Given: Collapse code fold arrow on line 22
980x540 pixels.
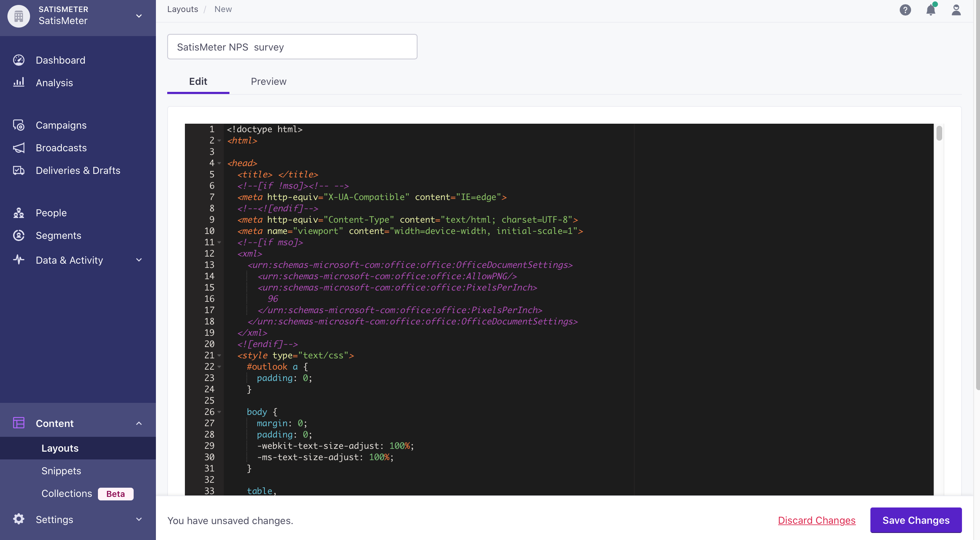Looking at the screenshot, I should (219, 367).
